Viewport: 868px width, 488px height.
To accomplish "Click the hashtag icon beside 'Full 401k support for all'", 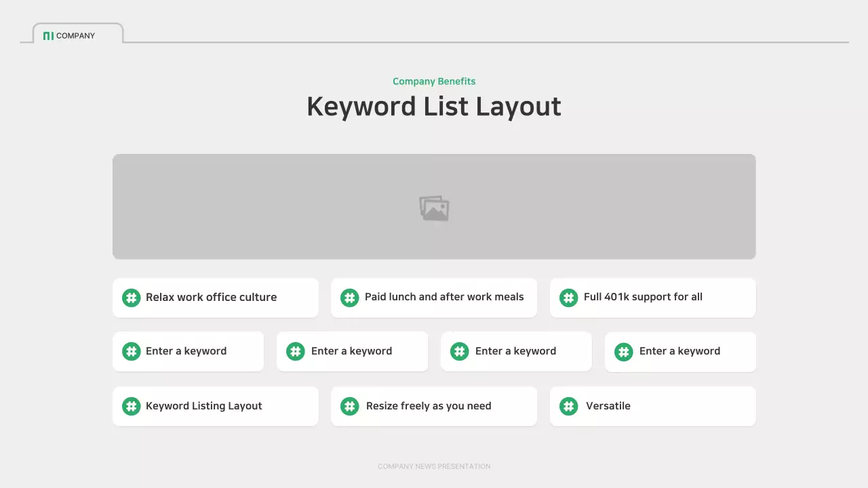I will pyautogui.click(x=568, y=298).
